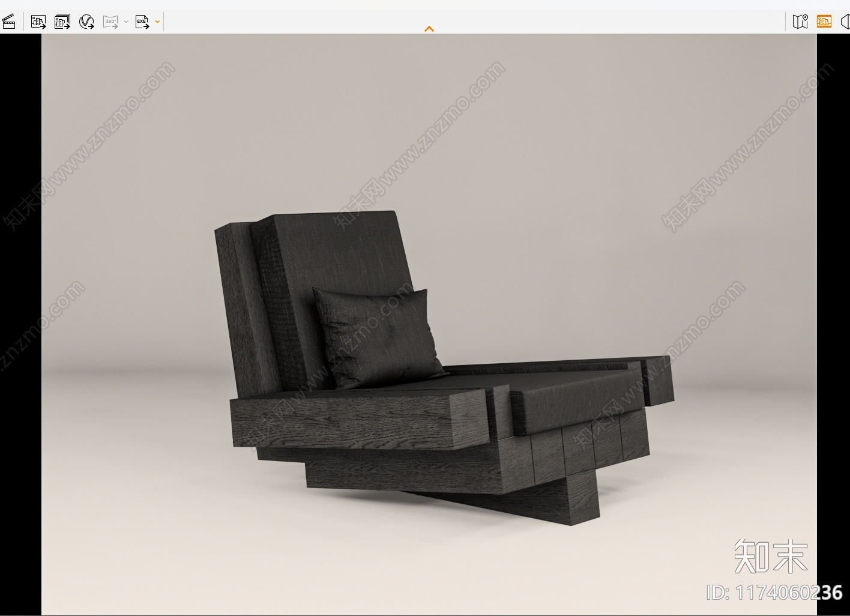The image size is (850, 616).
Task: Open the map location icon
Action: [x=800, y=22]
